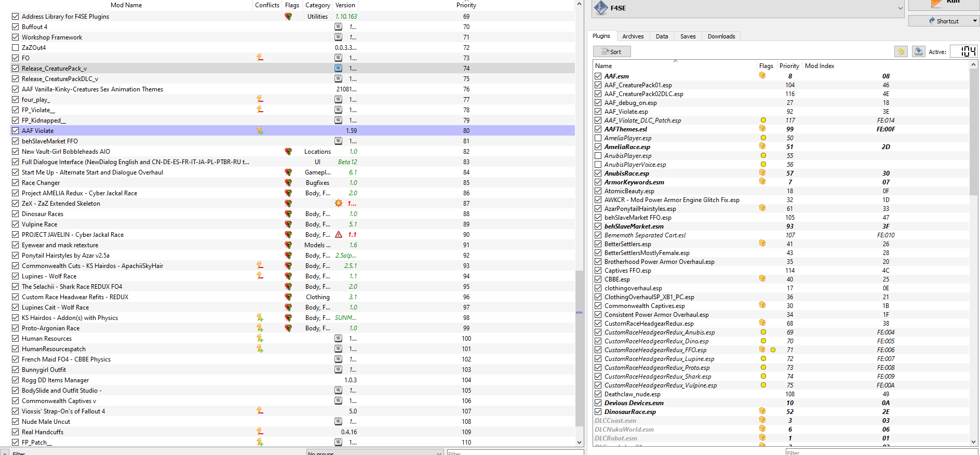
Task: Click conflict icon for Vioxsis' Strap-On's
Action: click(x=260, y=411)
